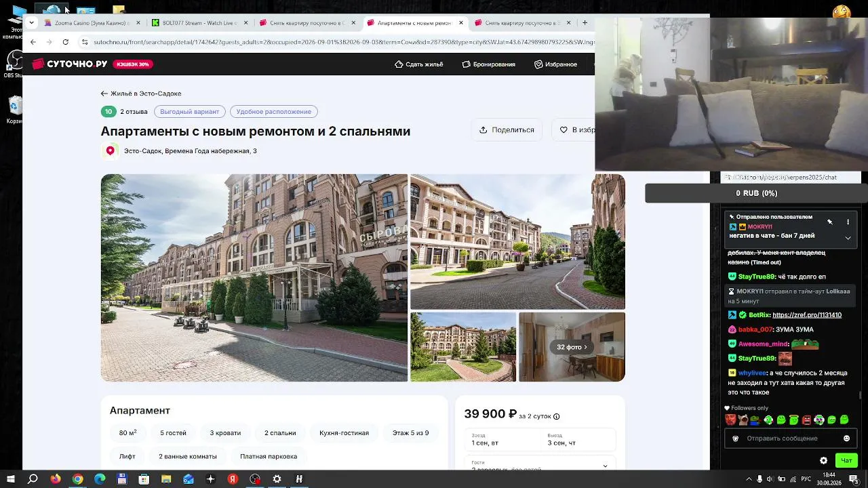Viewport: 868px width, 488px height.
Task: Click the green Чат send button
Action: pos(846,461)
